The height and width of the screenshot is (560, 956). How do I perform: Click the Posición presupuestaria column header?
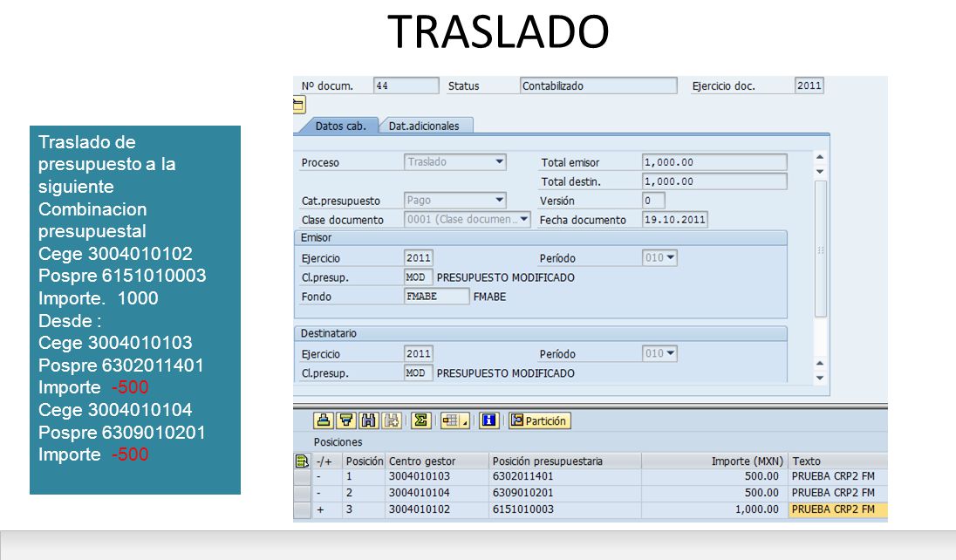tap(564, 461)
